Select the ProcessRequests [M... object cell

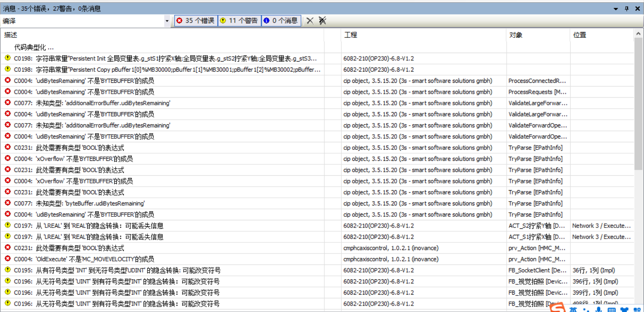point(538,92)
